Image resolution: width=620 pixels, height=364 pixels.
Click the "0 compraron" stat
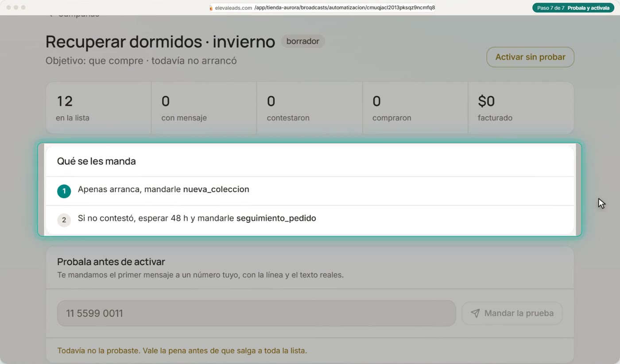(x=415, y=108)
